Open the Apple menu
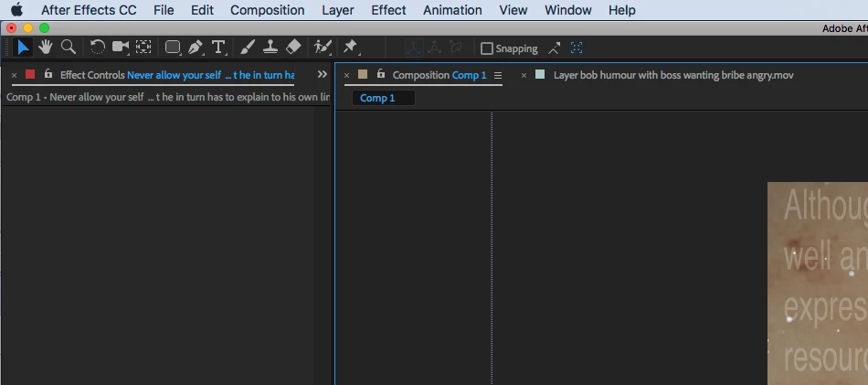Image resolution: width=868 pixels, height=385 pixels. [16, 10]
